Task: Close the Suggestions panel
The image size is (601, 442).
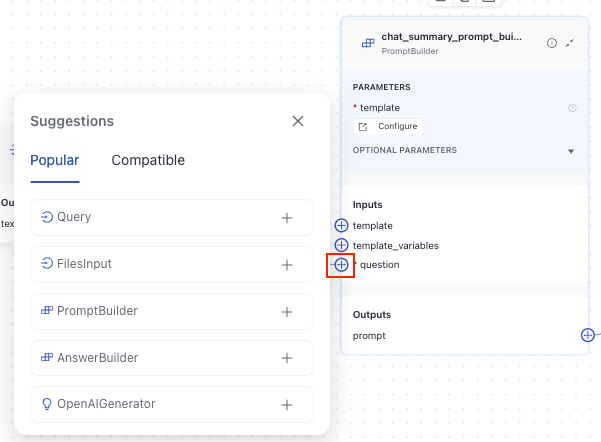Action: [298, 121]
